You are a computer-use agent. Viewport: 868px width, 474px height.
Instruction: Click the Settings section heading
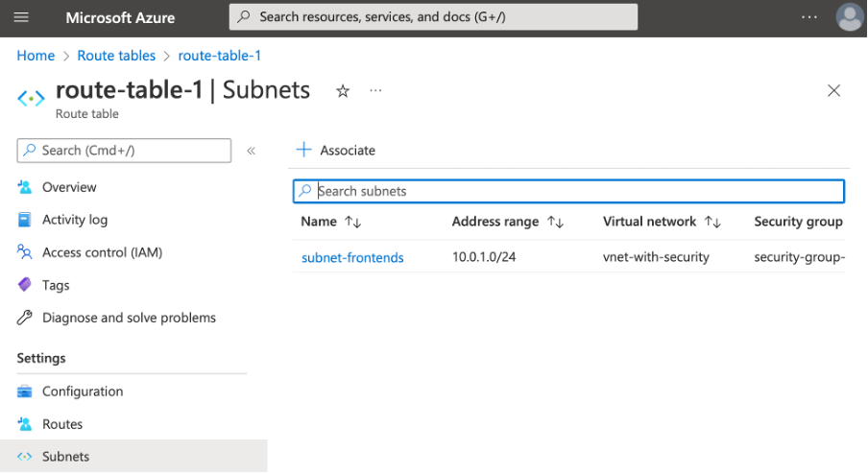point(41,358)
